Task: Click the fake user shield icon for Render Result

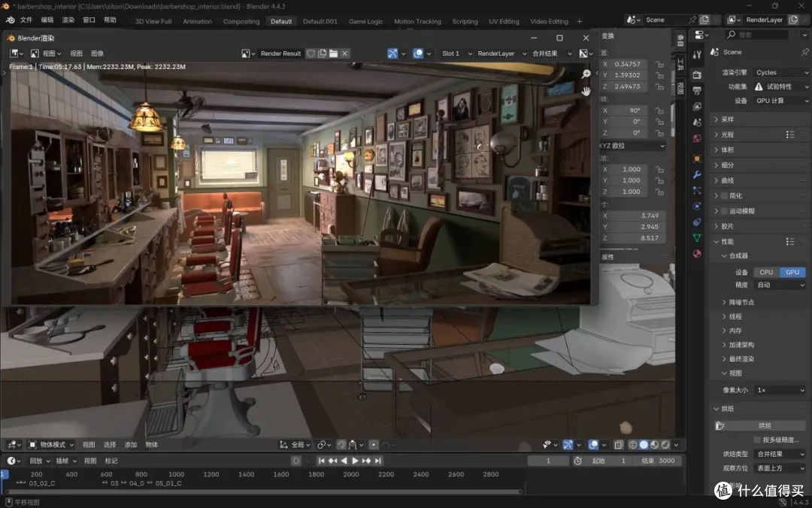Action: 311,53
